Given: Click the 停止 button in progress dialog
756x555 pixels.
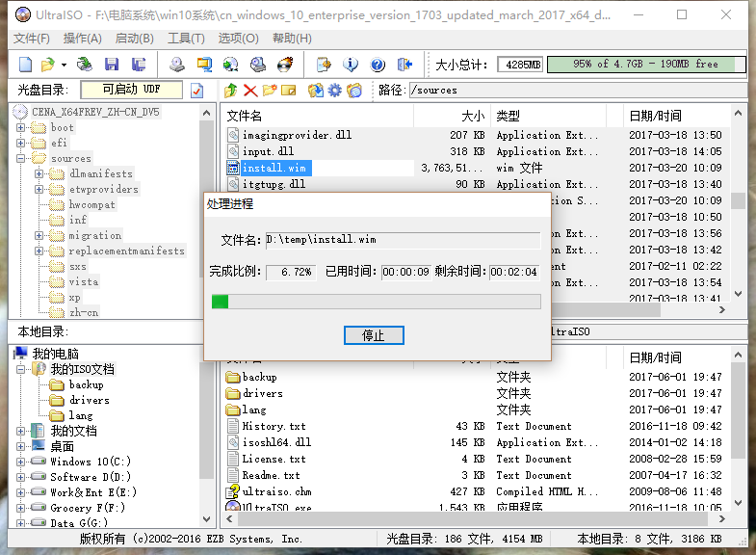Looking at the screenshot, I should [x=374, y=335].
